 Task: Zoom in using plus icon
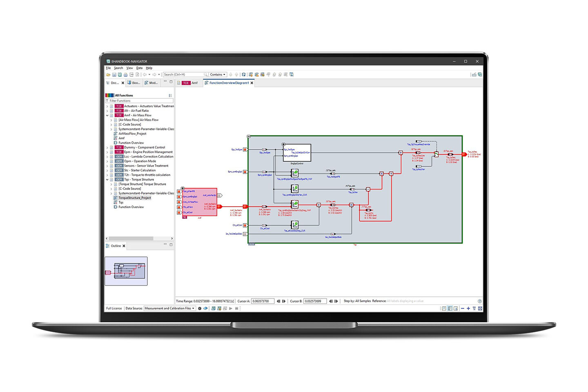coord(468,308)
